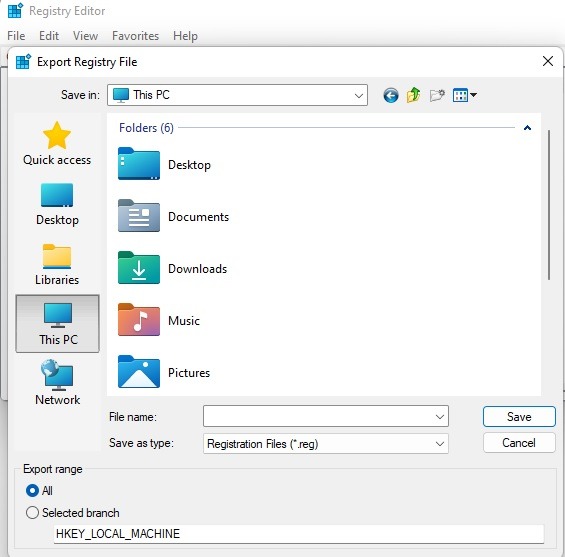Collapse the Folders (6) group
The height and width of the screenshot is (557, 565).
tap(527, 128)
